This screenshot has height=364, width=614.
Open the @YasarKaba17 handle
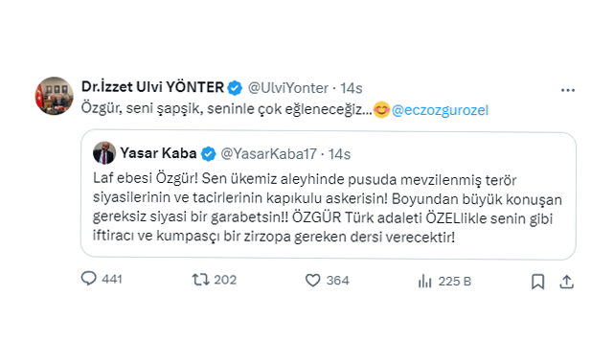tap(268, 154)
